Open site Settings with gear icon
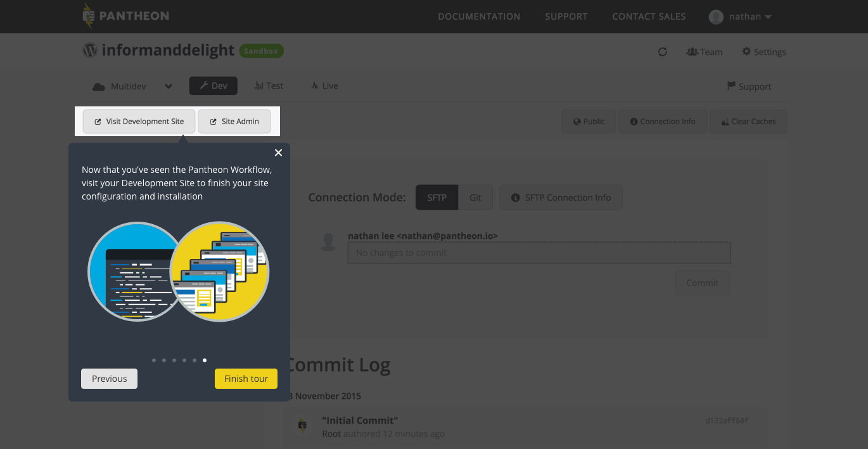 [764, 52]
